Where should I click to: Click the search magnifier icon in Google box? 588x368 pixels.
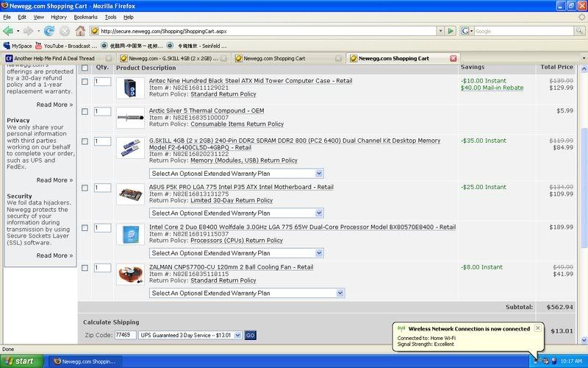578,31
